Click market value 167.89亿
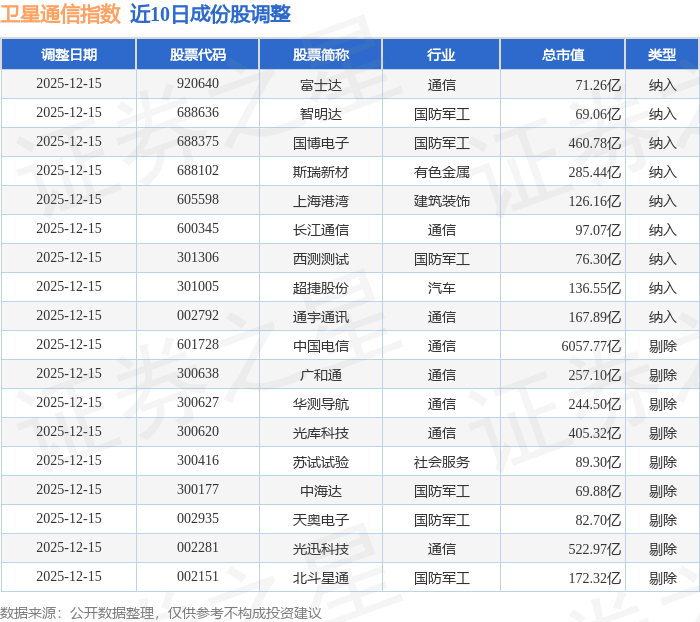 click(595, 317)
